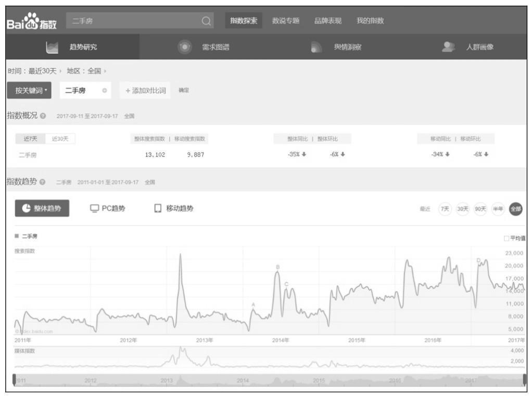Click the 需求图谱 circular icon
Image resolution: width=532 pixels, height=397 pixels.
point(185,47)
